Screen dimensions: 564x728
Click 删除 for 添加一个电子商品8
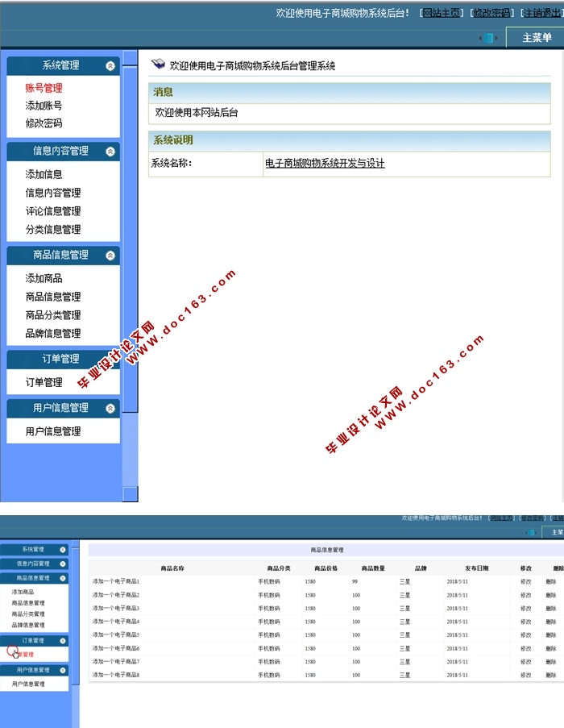tap(550, 675)
